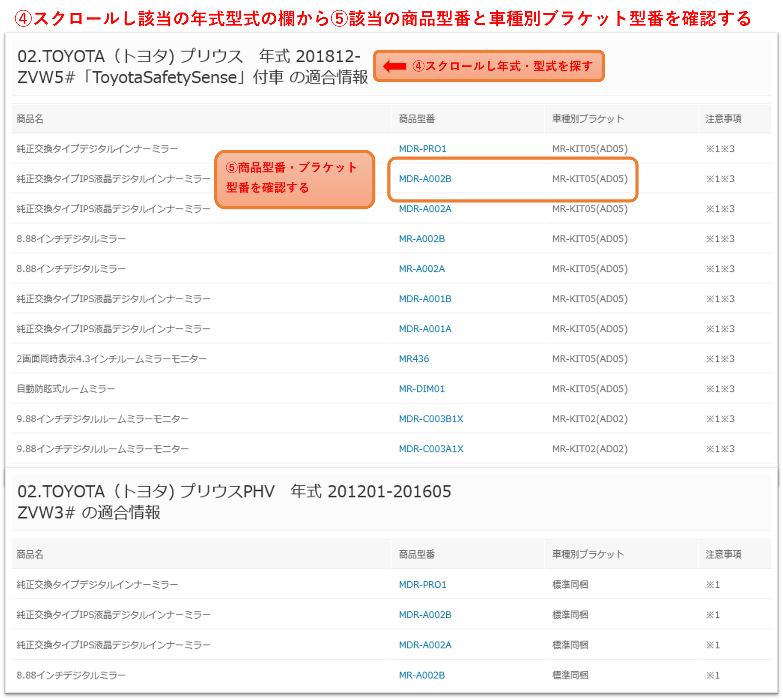
Task: Click the MR-A002A product link
Action: click(422, 269)
